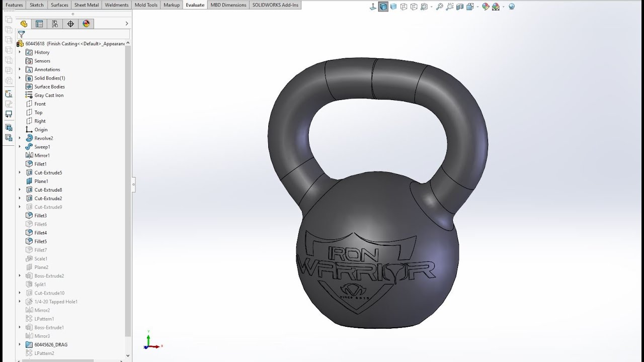Viewport: 644px width, 362px height.
Task: Switch to the Markup tab
Action: (x=172, y=5)
